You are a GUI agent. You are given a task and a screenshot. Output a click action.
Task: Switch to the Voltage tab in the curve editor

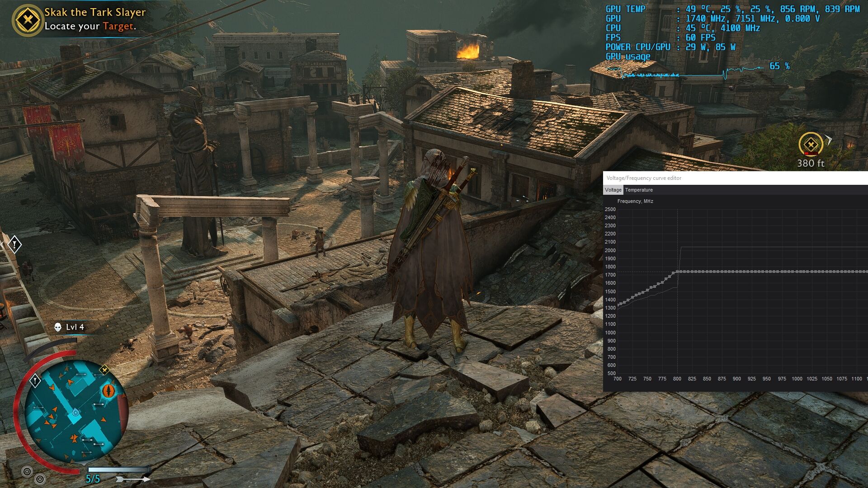pyautogui.click(x=613, y=190)
